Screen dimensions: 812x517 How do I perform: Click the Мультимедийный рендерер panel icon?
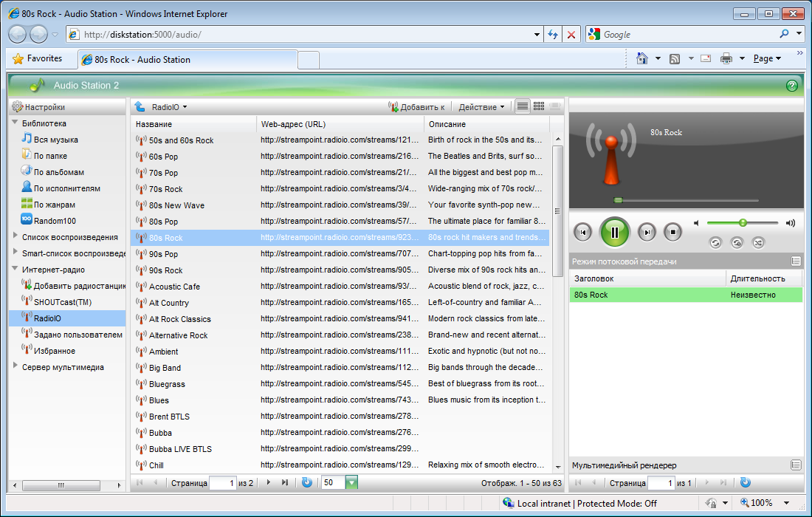[x=796, y=465]
